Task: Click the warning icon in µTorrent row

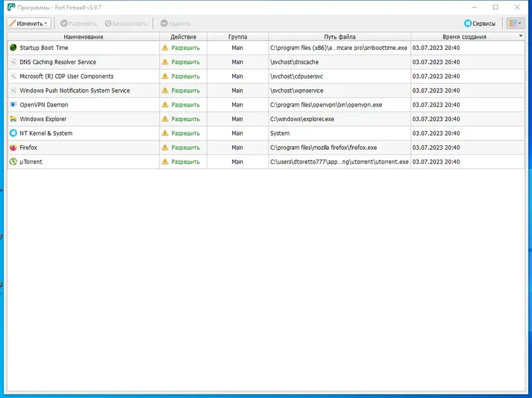Action: [165, 162]
